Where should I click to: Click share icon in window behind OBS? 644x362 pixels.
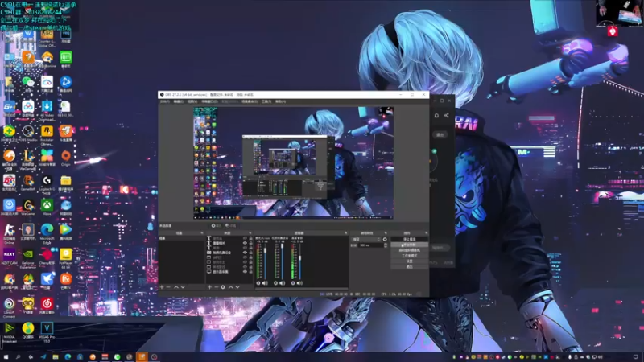447,115
